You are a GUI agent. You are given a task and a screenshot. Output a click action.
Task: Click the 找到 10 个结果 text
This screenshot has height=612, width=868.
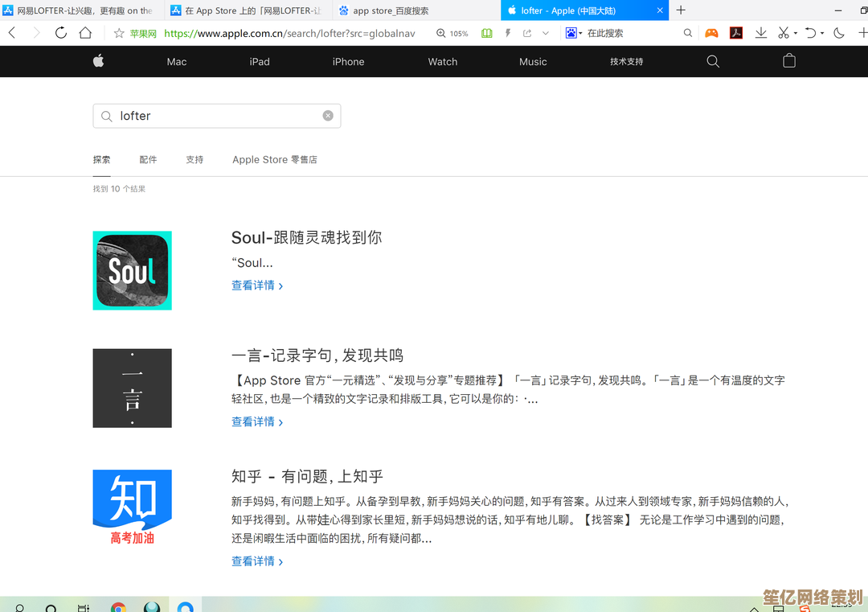(119, 189)
